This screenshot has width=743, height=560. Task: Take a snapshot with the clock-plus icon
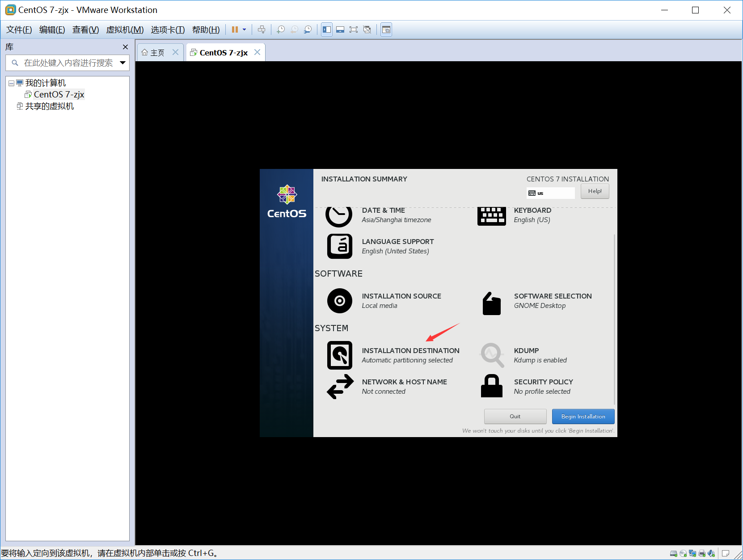pyautogui.click(x=281, y=30)
